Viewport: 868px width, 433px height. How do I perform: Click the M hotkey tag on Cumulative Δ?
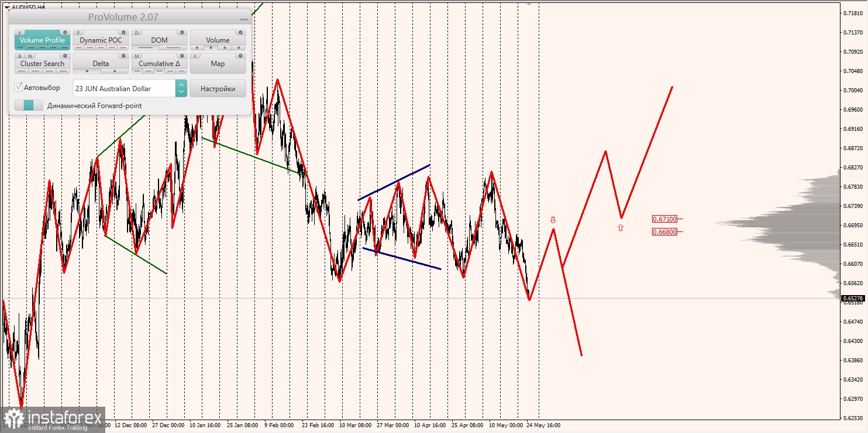click(x=137, y=56)
